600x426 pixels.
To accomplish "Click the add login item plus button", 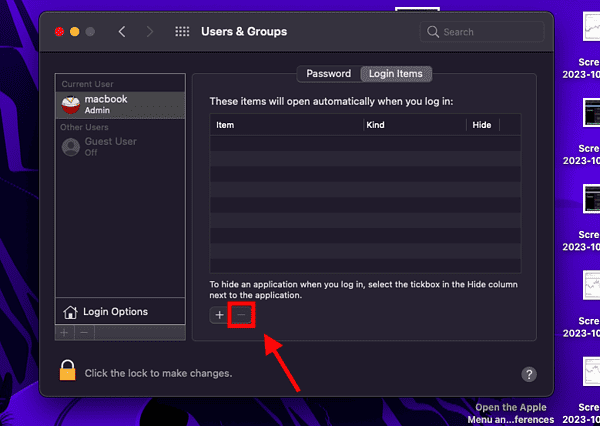I will pos(220,315).
